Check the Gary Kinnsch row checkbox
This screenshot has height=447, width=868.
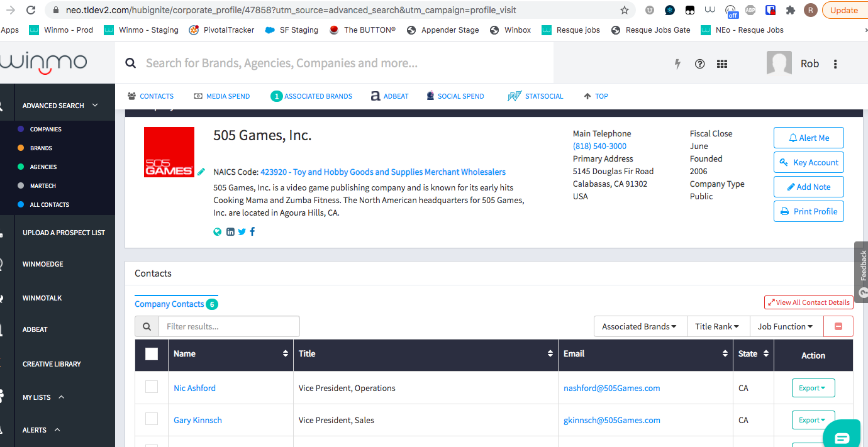click(x=152, y=419)
